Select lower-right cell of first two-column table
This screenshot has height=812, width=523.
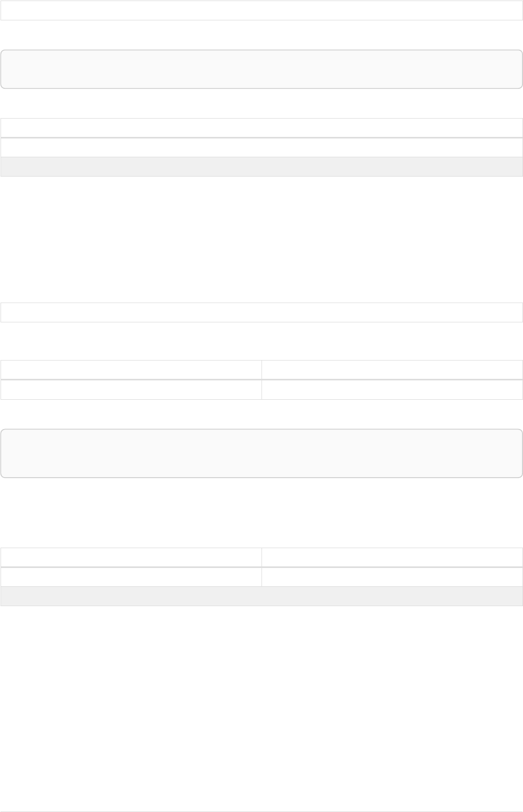click(x=392, y=390)
